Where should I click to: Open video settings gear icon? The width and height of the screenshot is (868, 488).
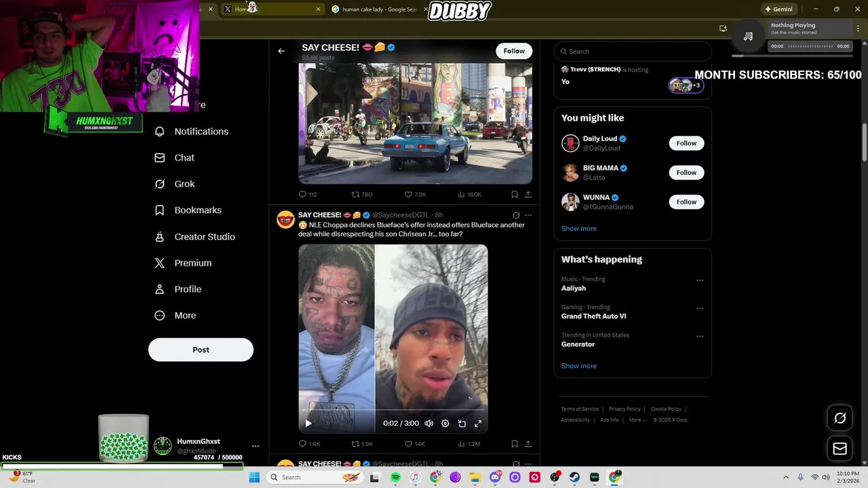click(x=445, y=423)
